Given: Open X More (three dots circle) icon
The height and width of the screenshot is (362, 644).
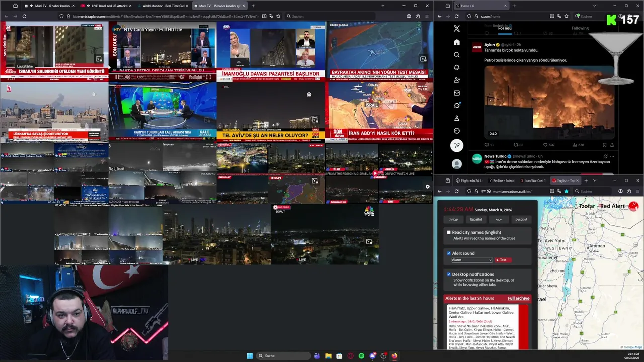Looking at the screenshot, I should pos(456,131).
